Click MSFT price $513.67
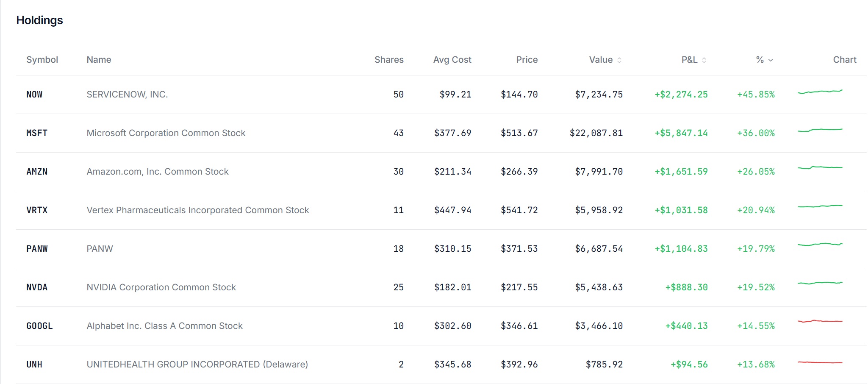868x384 pixels. [x=519, y=133]
